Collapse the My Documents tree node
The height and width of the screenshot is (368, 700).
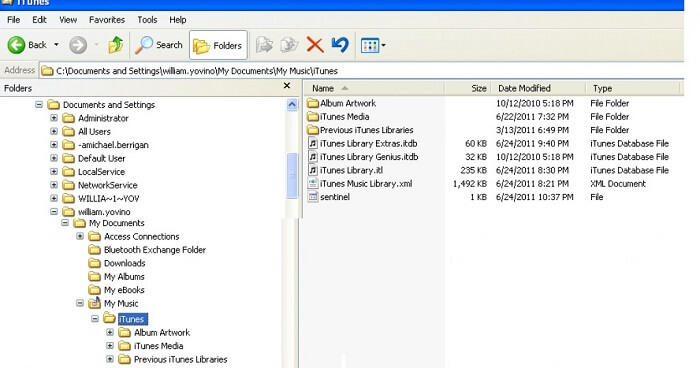click(x=65, y=222)
